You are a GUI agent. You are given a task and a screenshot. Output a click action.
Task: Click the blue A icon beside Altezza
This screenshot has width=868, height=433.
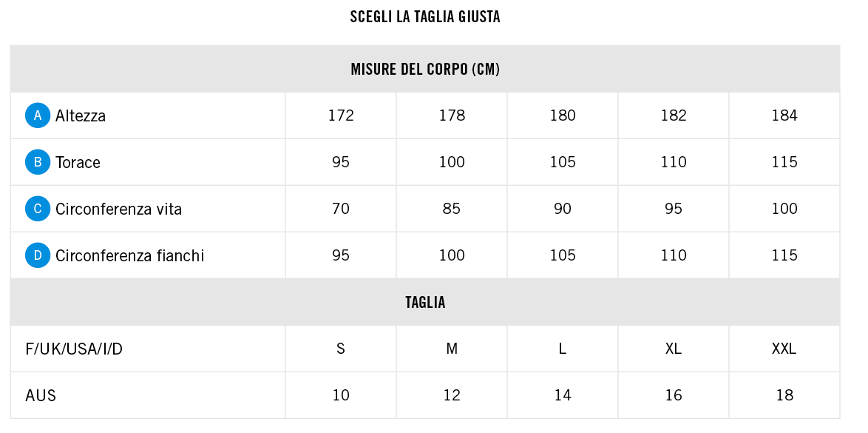(38, 115)
